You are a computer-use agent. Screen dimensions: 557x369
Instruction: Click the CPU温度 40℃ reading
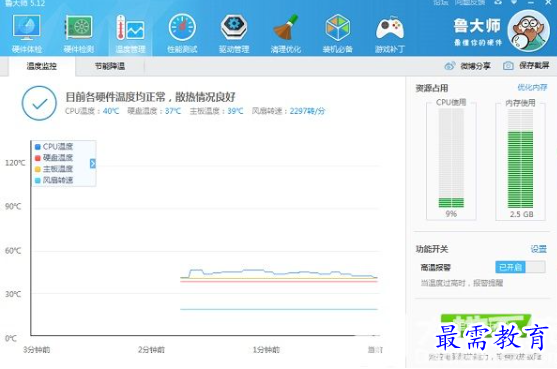[x=92, y=111]
